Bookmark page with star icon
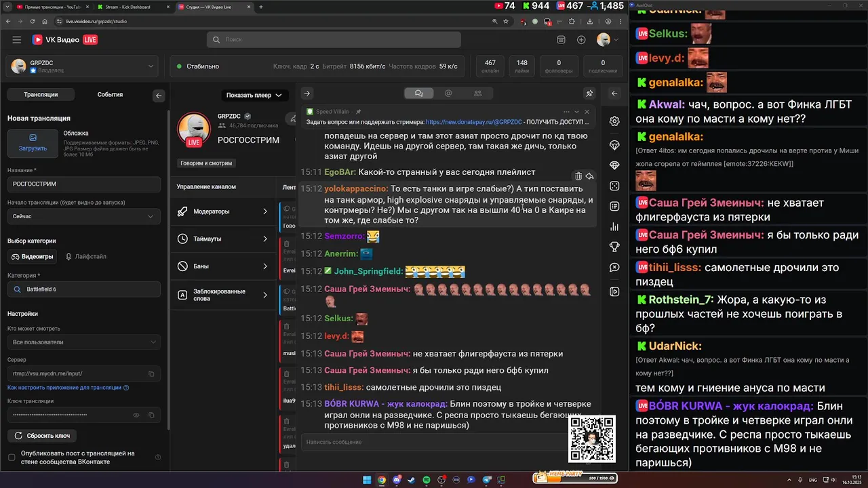Screen dimensions: 868x488 (506, 21)
